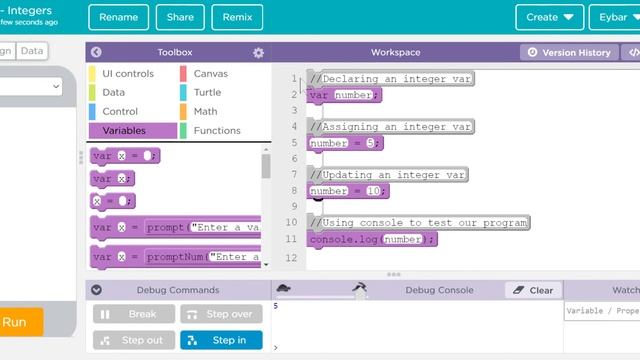Click the Break debug button
The width and height of the screenshot is (640, 360).
tap(134, 314)
